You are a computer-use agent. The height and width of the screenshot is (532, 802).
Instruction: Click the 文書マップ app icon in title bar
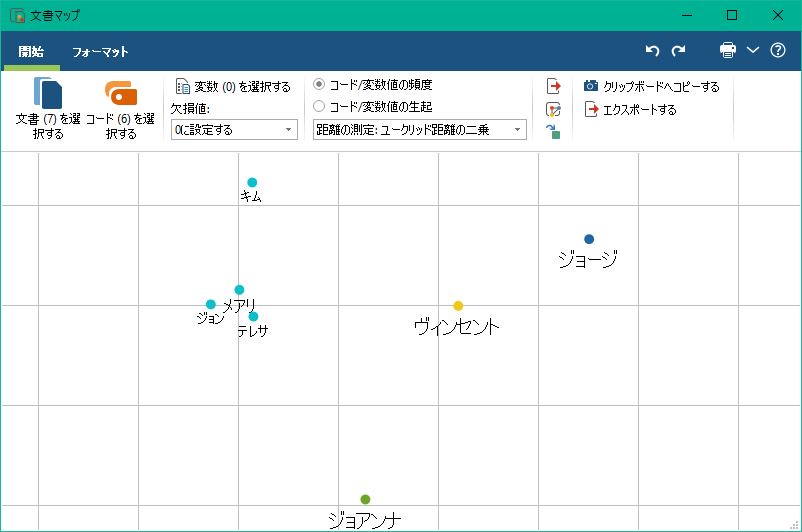coord(17,15)
